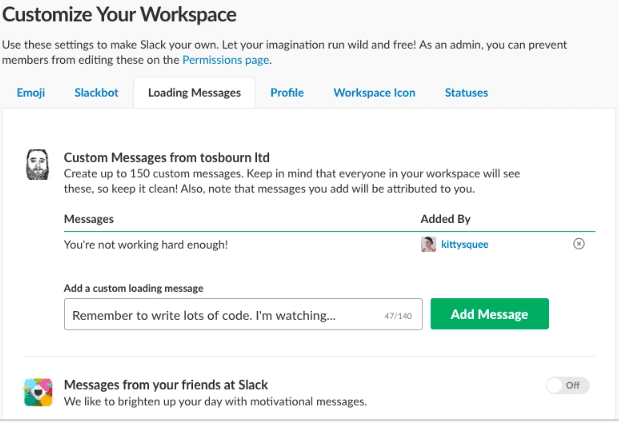Switch to the Emoji tab
This screenshot has height=422, width=619.
(x=30, y=93)
